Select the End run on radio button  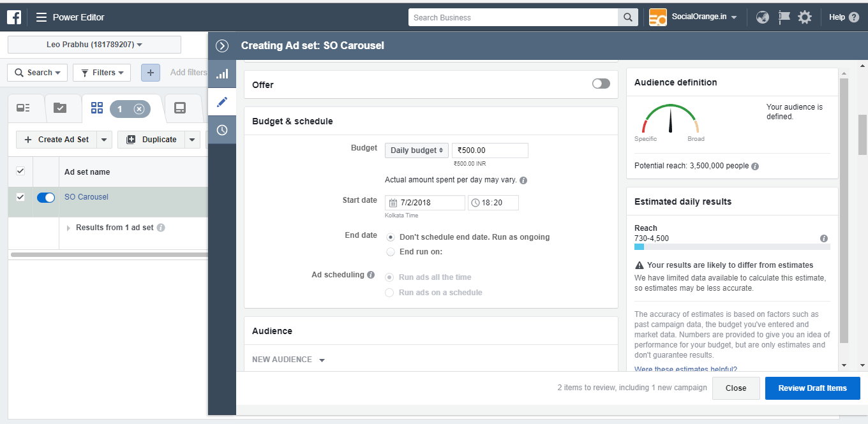tap(390, 251)
